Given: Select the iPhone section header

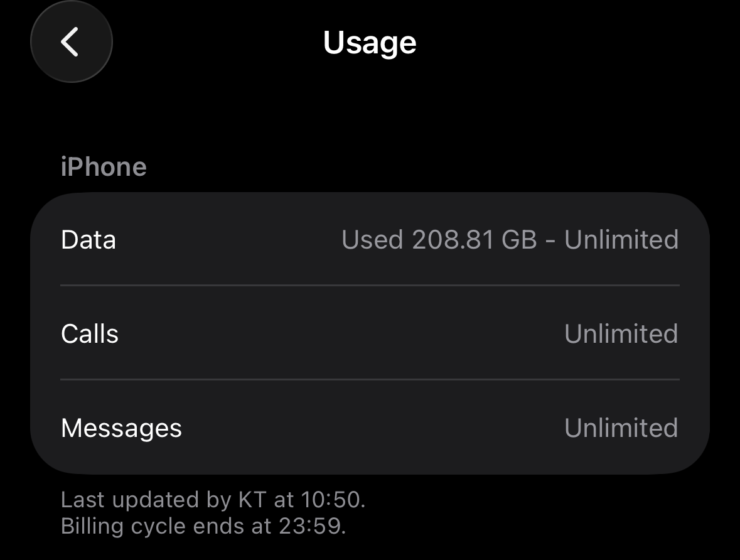Looking at the screenshot, I should (104, 167).
